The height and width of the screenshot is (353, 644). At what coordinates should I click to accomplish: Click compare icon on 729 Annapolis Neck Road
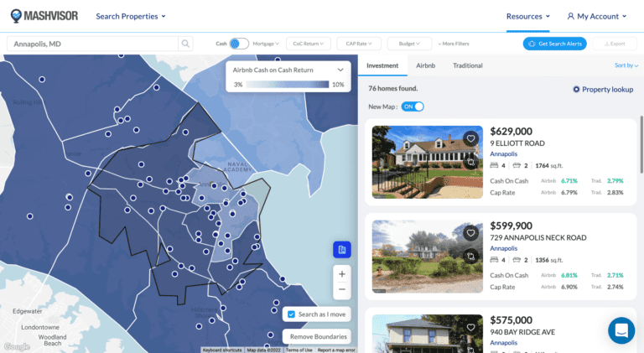[471, 256]
